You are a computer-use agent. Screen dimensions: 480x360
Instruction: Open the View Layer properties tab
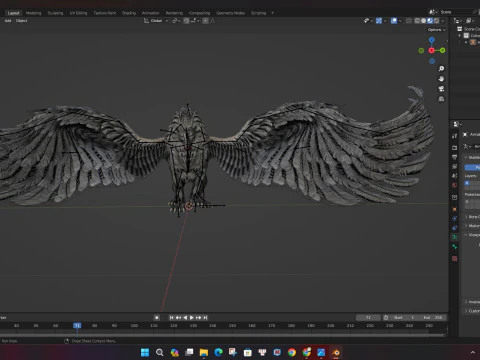coord(455,166)
